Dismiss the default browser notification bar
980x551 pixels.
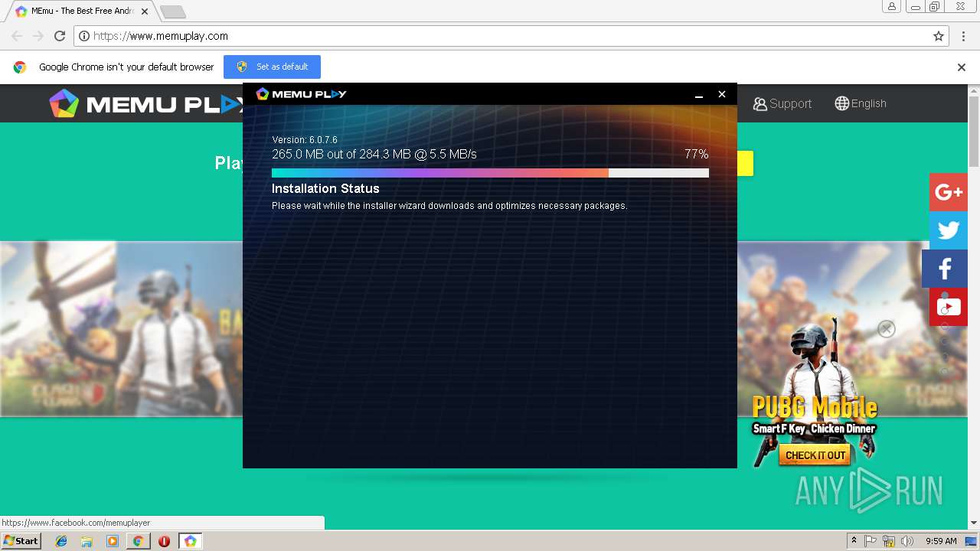[962, 67]
